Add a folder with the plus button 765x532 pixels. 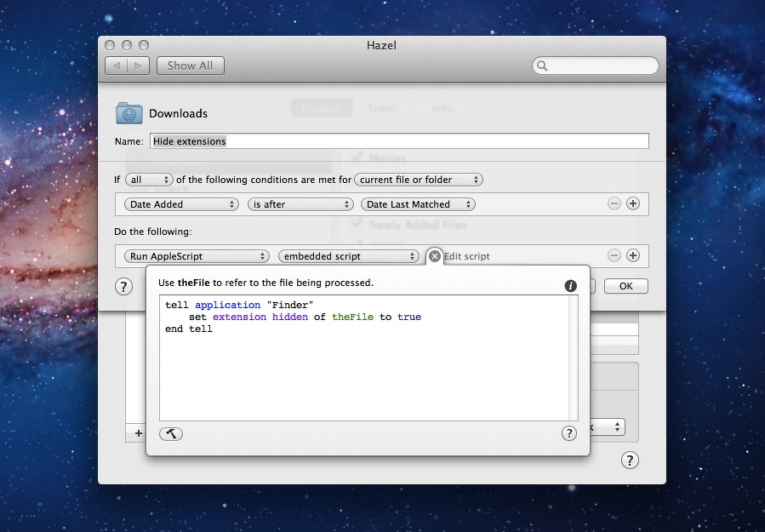click(x=139, y=433)
